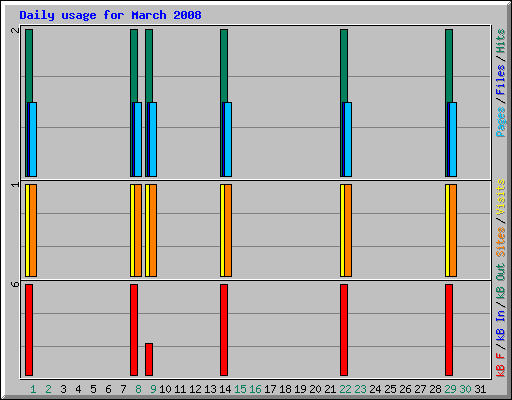Click the y-axis value "1" of the middle chart

pos(15,184)
